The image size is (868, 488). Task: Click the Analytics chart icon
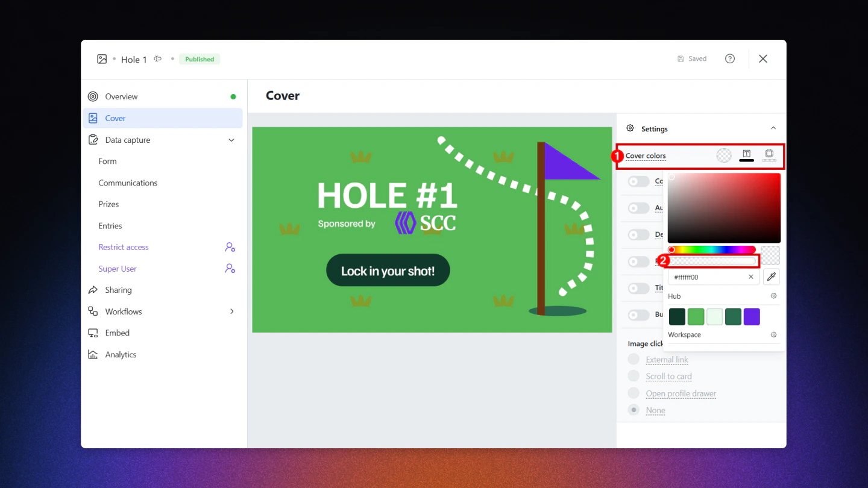pos(93,354)
